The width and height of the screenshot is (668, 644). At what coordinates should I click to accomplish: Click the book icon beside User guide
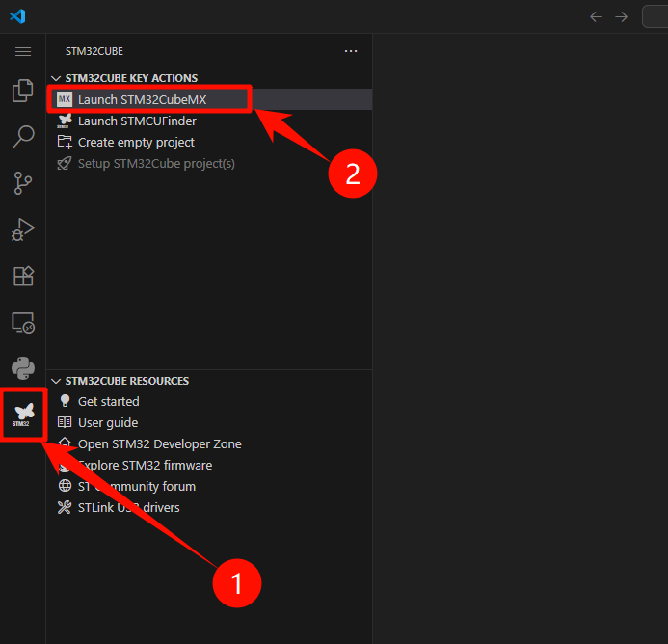click(x=65, y=422)
